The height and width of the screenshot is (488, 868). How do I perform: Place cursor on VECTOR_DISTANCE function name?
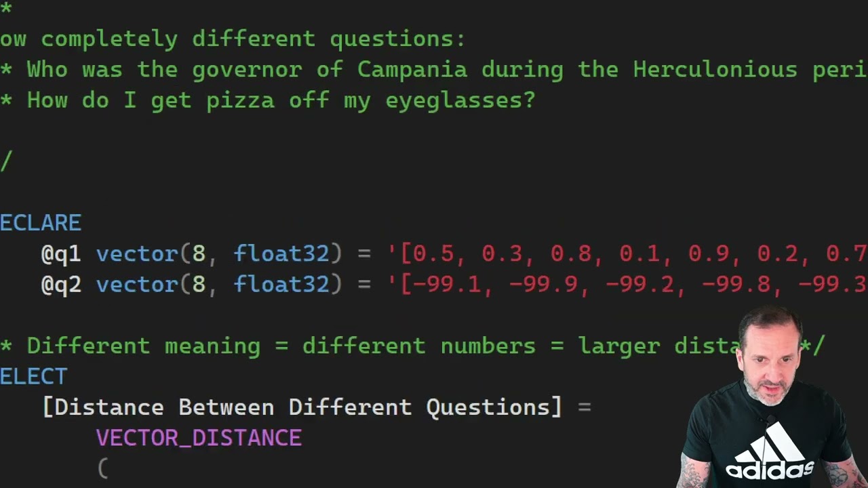click(199, 438)
